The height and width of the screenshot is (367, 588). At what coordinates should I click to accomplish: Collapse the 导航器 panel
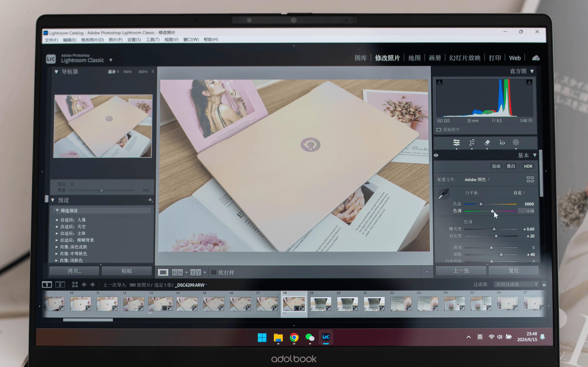click(56, 72)
